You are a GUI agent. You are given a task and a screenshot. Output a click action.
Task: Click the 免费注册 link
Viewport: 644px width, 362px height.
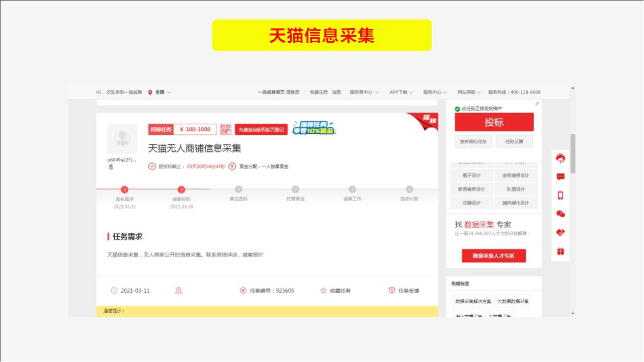[318, 93]
